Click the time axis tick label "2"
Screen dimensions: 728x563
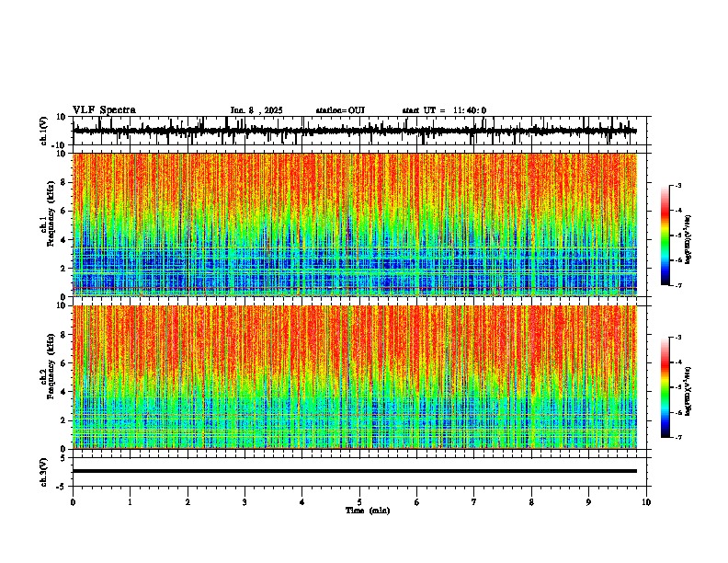188,502
